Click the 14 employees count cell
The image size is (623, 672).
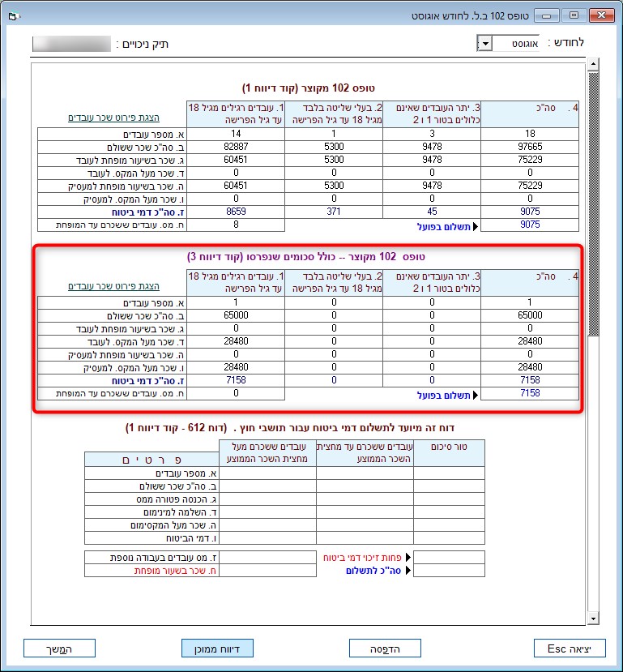pyautogui.click(x=236, y=134)
